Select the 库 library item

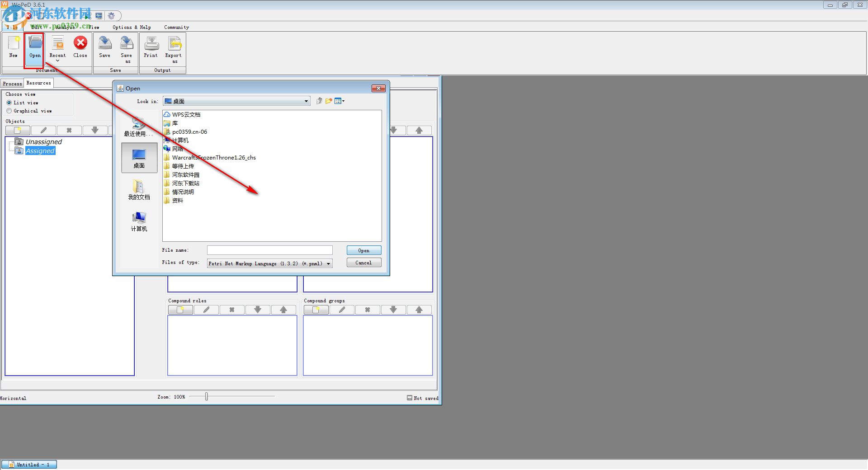click(x=171, y=123)
